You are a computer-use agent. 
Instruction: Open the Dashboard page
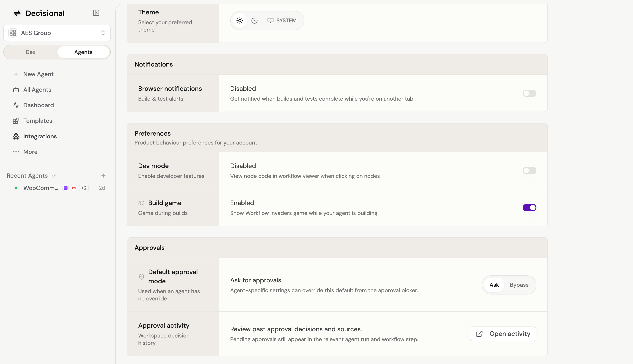coord(38,105)
